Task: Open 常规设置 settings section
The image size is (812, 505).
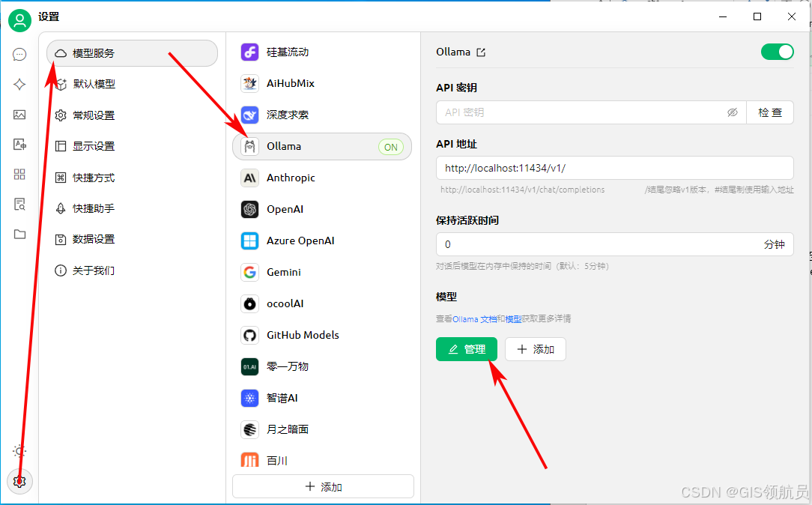Action: tap(132, 115)
